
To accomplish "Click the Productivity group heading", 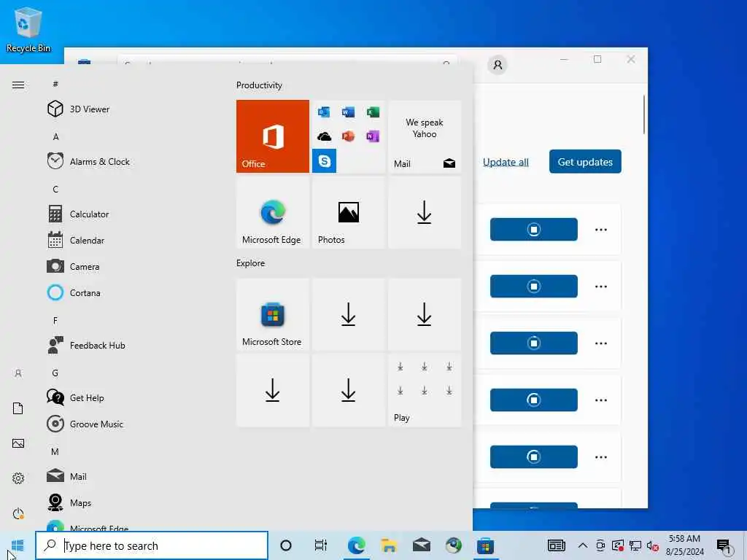I will pyautogui.click(x=259, y=85).
